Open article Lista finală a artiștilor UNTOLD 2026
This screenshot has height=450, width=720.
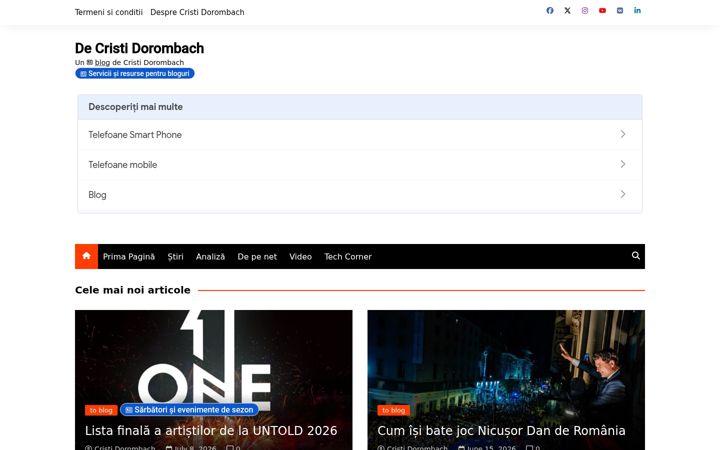tap(211, 431)
